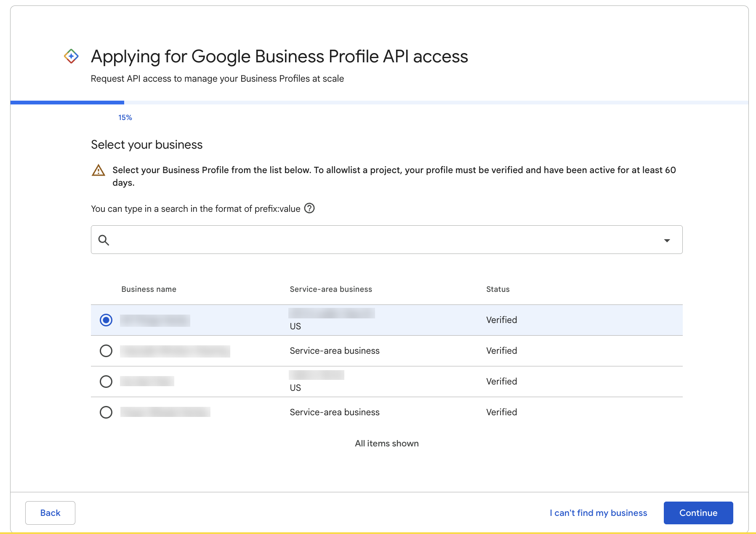Click the Service-area business column header
The image size is (756, 534).
click(x=330, y=289)
